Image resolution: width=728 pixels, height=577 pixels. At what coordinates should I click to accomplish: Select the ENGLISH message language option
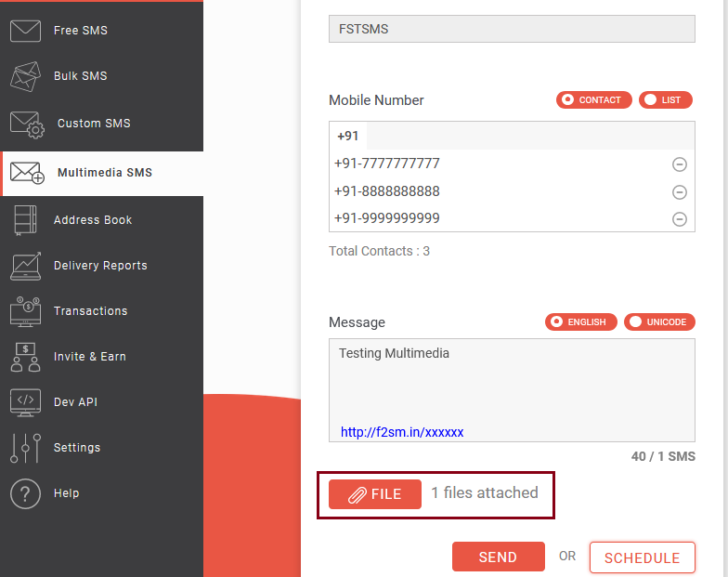point(581,321)
